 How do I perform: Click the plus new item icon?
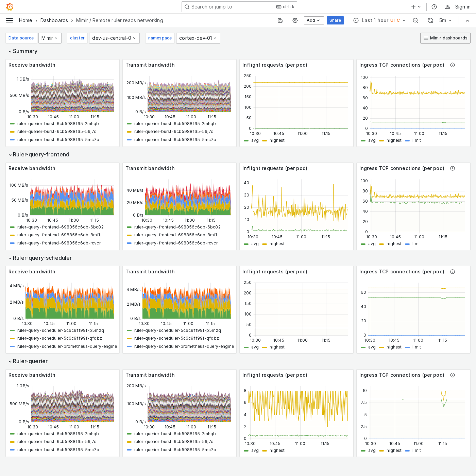point(413,7)
